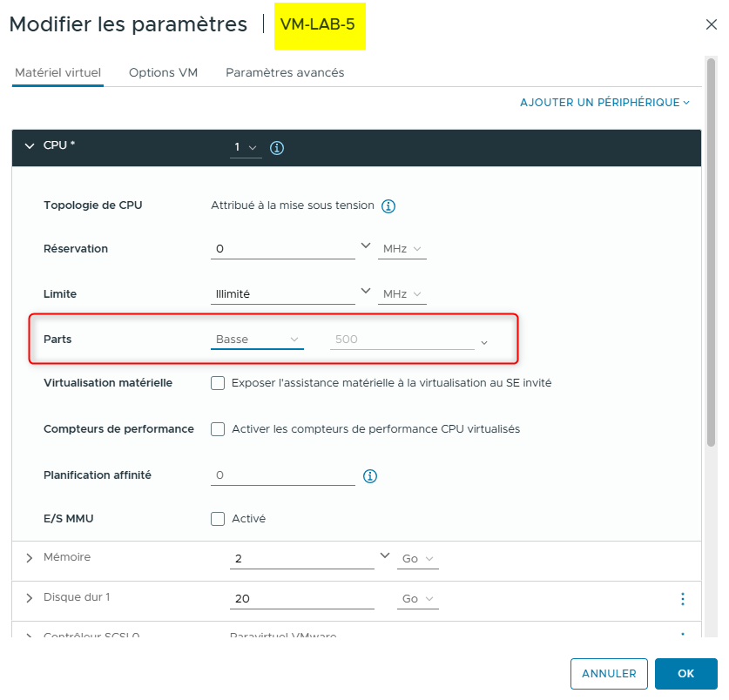Image resolution: width=729 pixels, height=700 pixels.
Task: Open the Parts level dropdown set to Basse
Action: click(257, 340)
